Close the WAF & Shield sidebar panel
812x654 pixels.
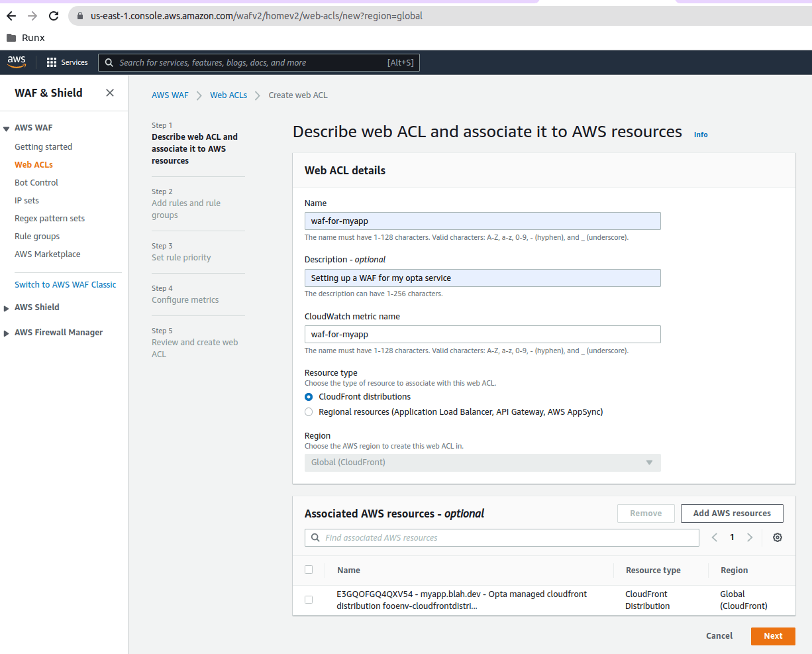click(109, 93)
